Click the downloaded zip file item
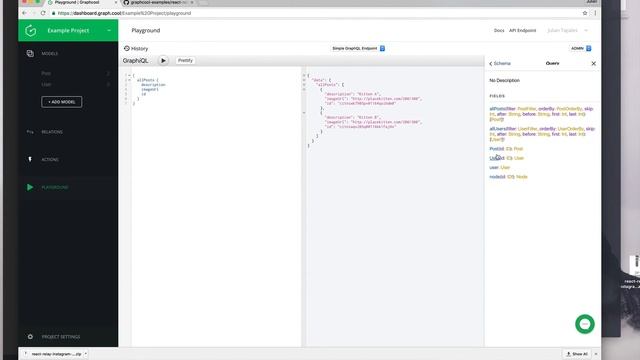 click(56, 354)
